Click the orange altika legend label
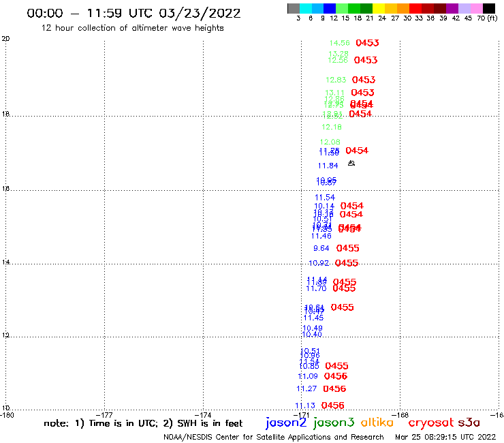Image resolution: width=504 pixels, height=443 pixels. coord(377,423)
